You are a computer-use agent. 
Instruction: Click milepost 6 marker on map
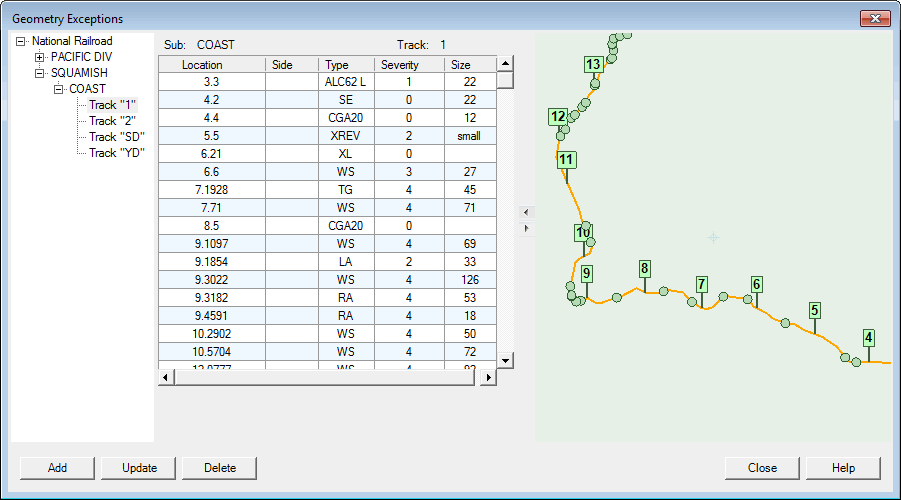757,284
